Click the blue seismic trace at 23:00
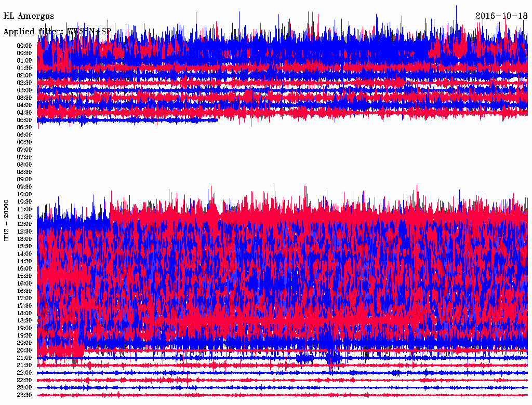Image resolution: width=532 pixels, height=405 pixels. [x=282, y=387]
